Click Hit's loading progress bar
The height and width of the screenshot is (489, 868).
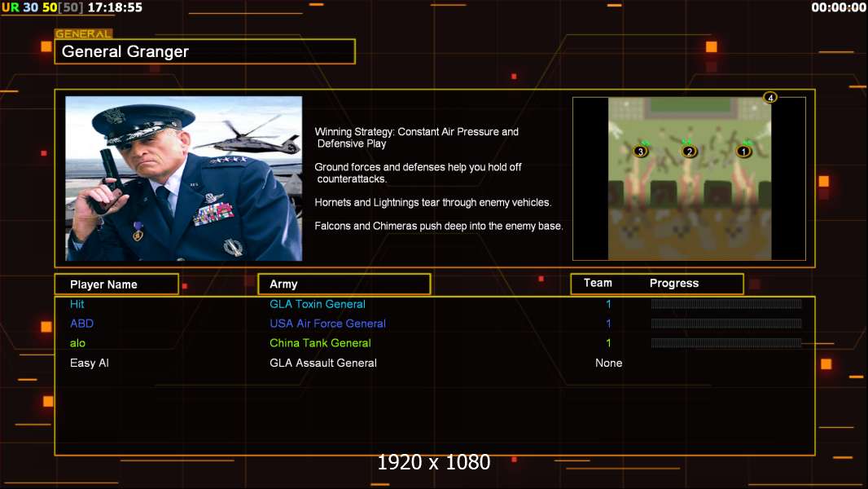coord(726,303)
